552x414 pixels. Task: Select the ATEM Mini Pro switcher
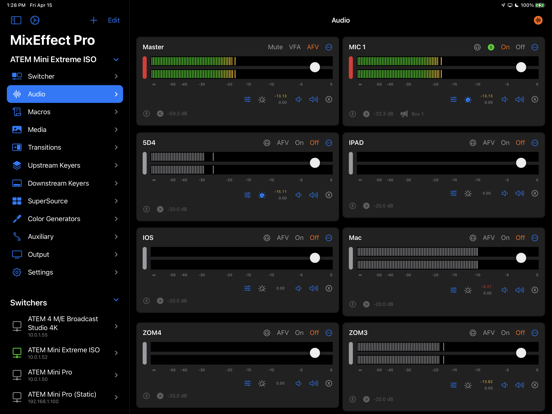tap(65, 375)
